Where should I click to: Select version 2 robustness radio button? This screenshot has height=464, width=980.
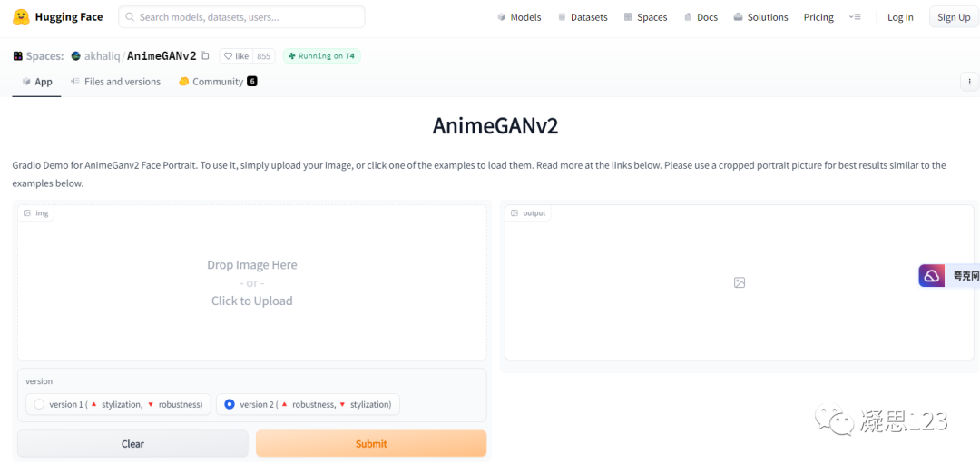[230, 405]
